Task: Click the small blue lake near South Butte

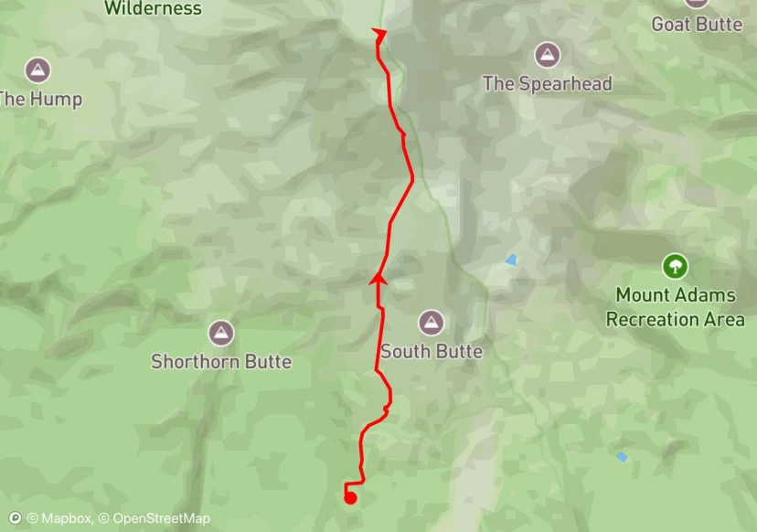Action: [x=511, y=261]
